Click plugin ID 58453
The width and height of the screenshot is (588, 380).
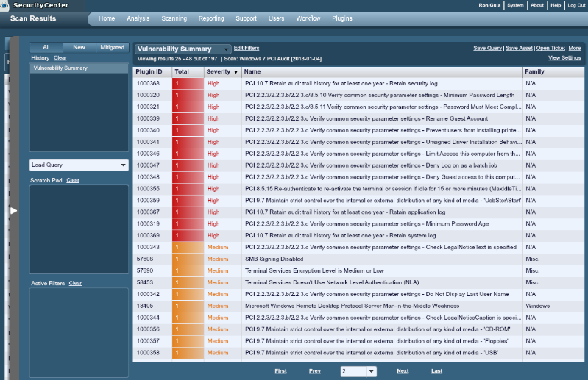(145, 282)
